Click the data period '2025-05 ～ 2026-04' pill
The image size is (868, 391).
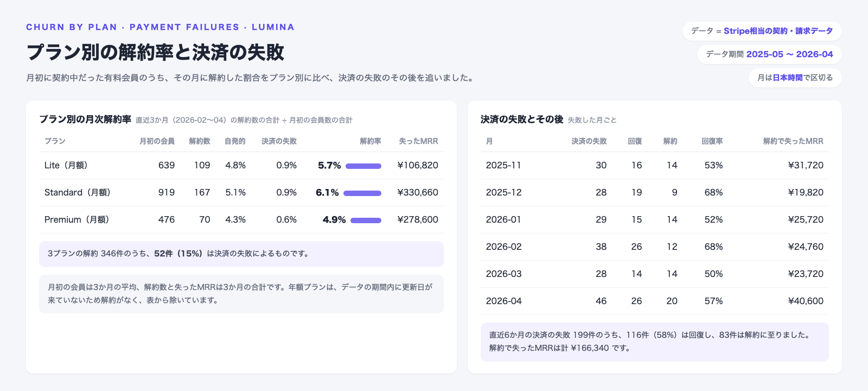[769, 54]
